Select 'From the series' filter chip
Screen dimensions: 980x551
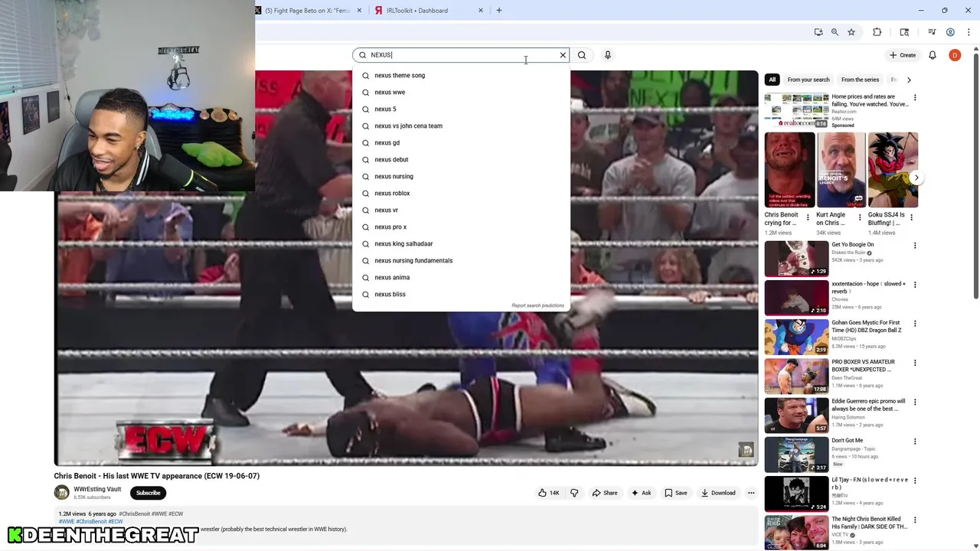coord(860,80)
